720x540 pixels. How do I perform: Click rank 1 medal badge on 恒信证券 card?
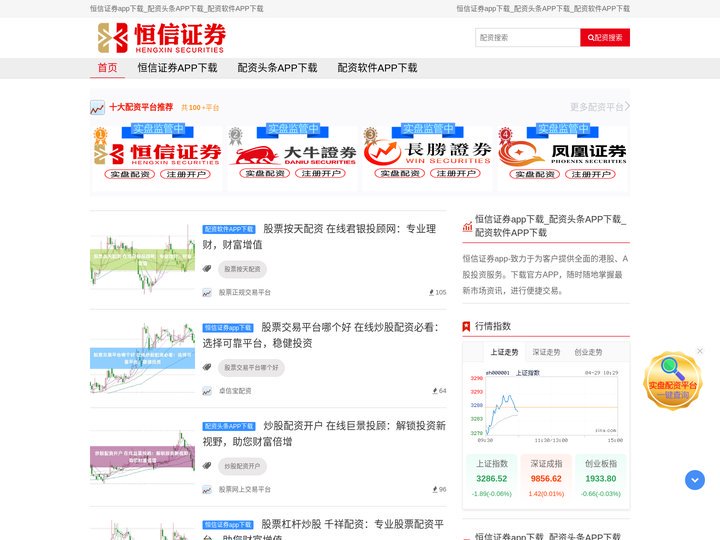pyautogui.click(x=100, y=136)
